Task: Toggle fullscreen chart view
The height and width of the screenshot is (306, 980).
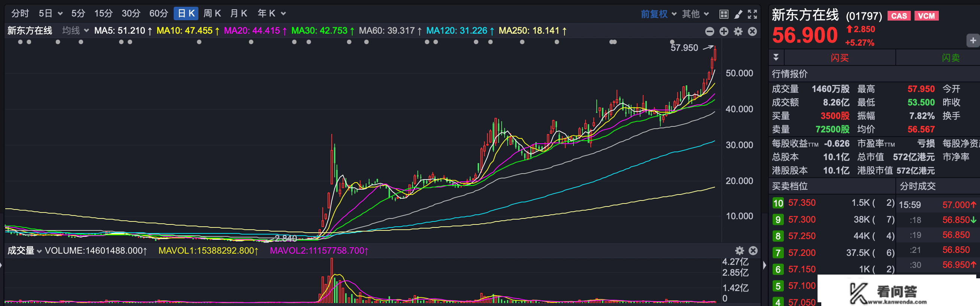Action: (x=752, y=15)
